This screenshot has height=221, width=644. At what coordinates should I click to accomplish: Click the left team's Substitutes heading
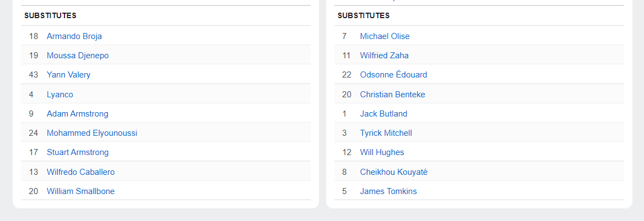coord(50,15)
